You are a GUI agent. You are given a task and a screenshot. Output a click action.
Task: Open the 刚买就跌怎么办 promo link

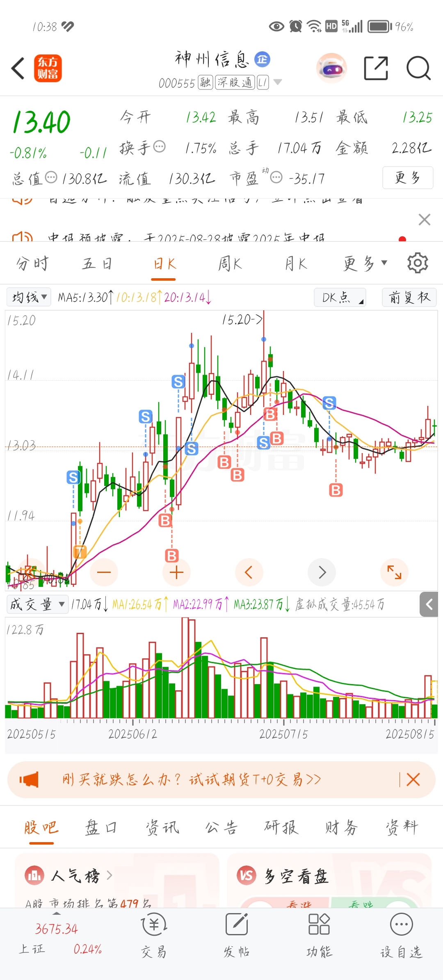click(192, 779)
